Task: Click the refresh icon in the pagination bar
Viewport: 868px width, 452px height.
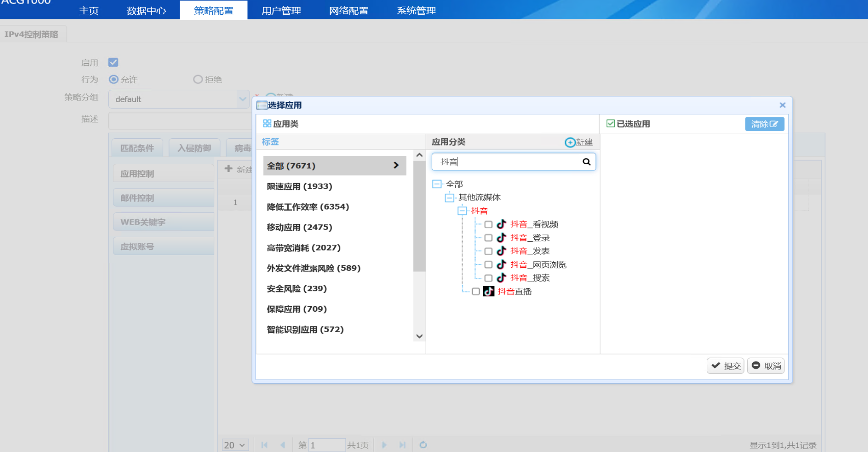Action: click(423, 445)
